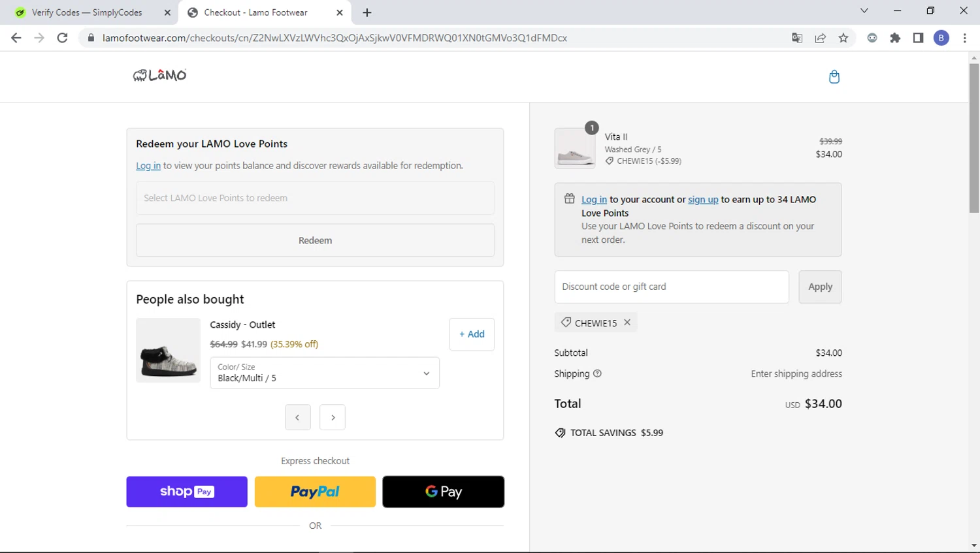This screenshot has height=553, width=980.
Task: Open the translate page icon
Action: pyautogui.click(x=797, y=38)
